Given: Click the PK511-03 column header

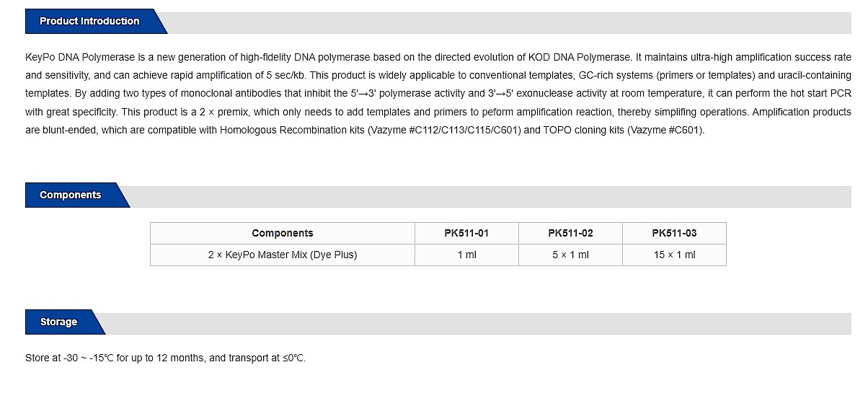Looking at the screenshot, I should coord(674,233).
